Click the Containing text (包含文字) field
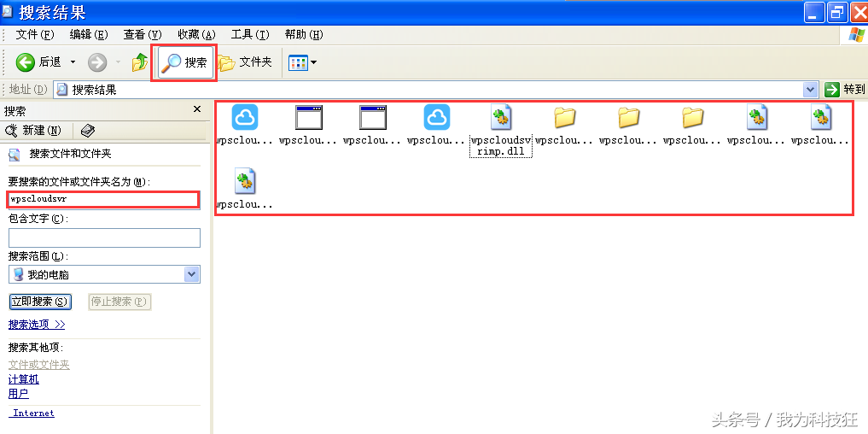This screenshot has height=434, width=868. coord(104,238)
